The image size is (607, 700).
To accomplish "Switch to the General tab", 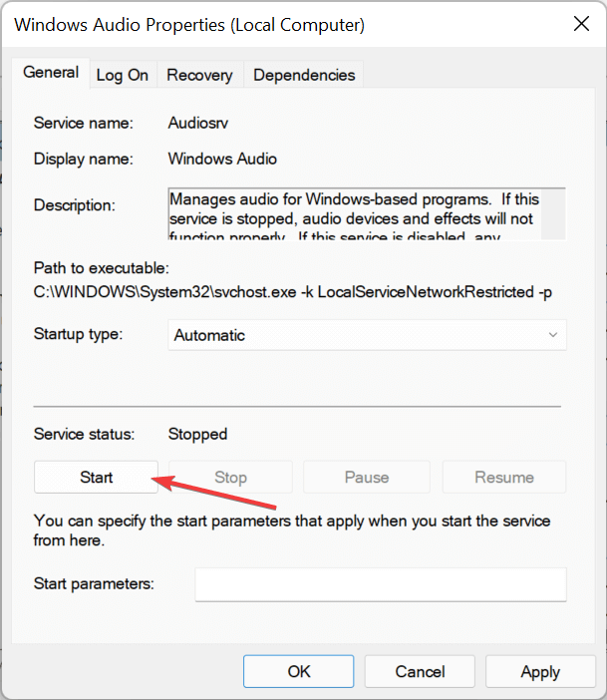I will (x=51, y=73).
